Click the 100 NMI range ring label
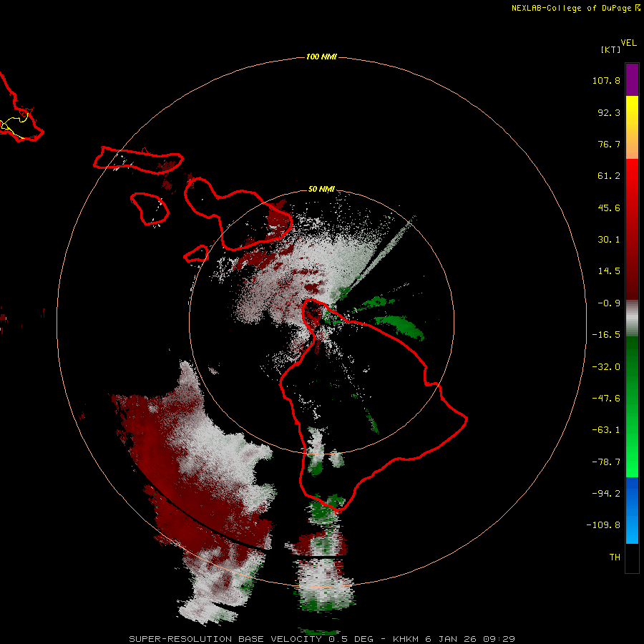The image size is (644, 644). (x=321, y=57)
